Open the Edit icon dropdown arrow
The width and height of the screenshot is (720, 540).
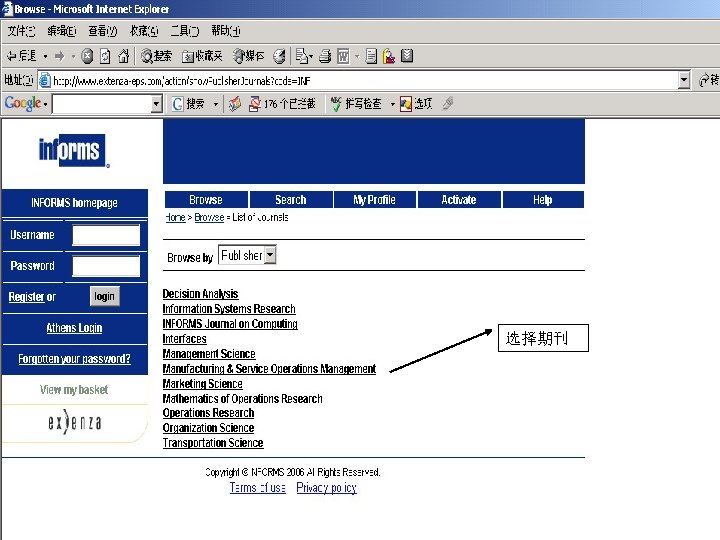click(356, 57)
